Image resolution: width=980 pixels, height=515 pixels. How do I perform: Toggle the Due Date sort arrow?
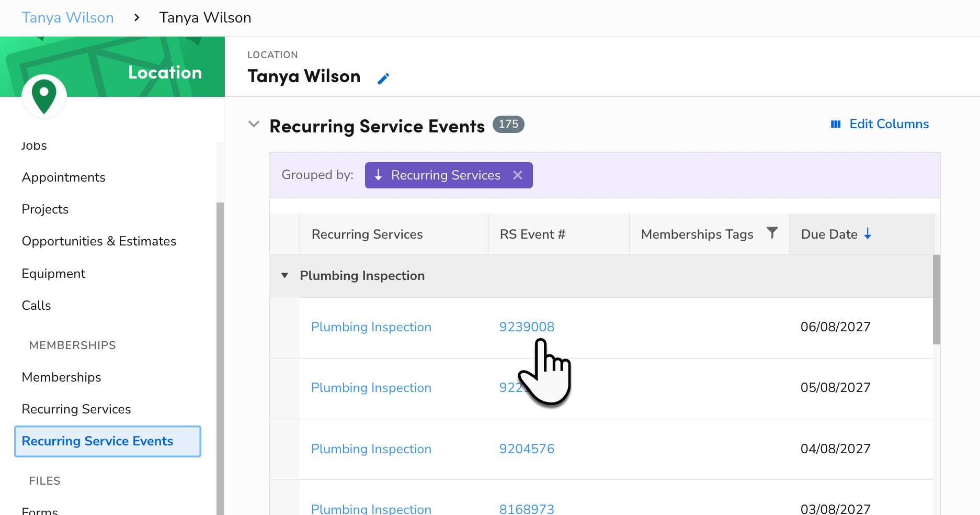(x=868, y=234)
